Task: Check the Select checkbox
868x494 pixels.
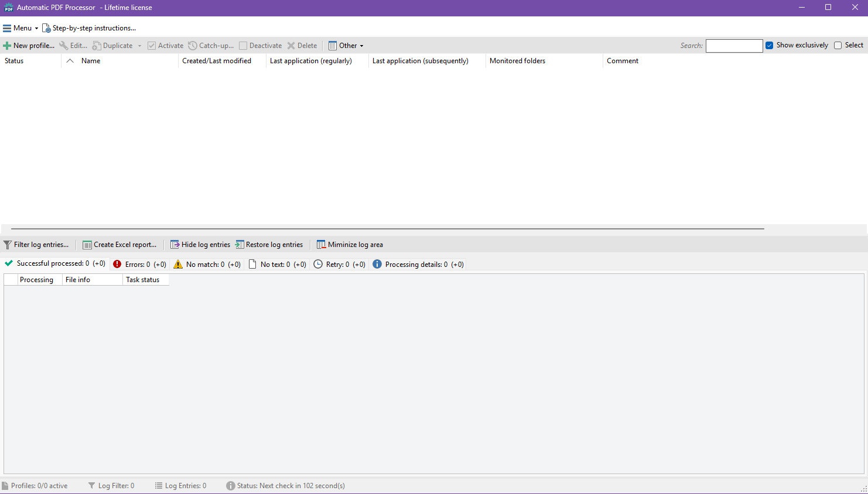Action: 838,46
